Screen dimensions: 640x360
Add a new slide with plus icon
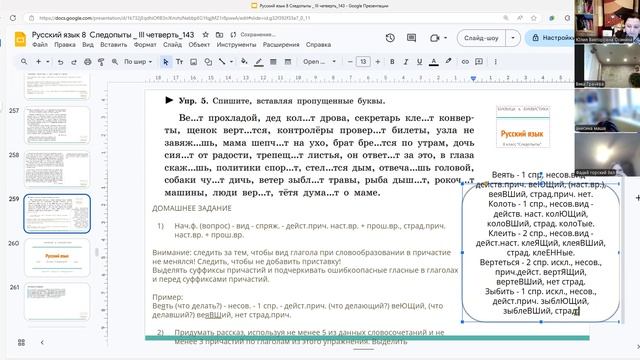click(x=38, y=62)
